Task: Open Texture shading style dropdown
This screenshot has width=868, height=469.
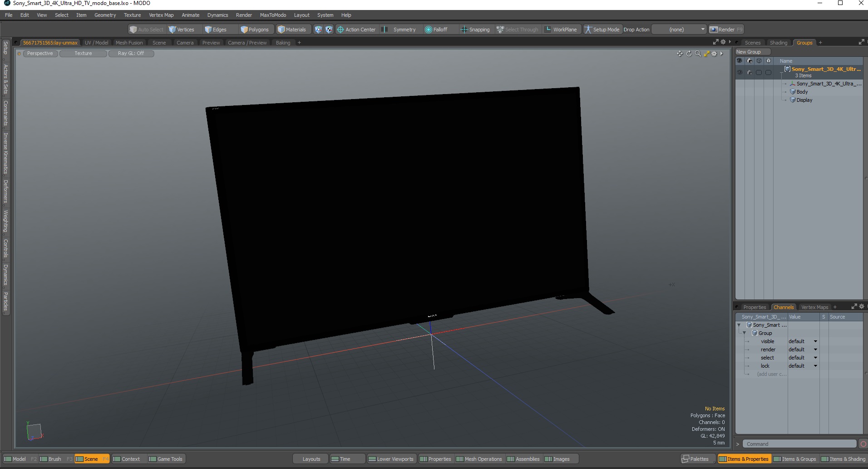Action: point(83,54)
